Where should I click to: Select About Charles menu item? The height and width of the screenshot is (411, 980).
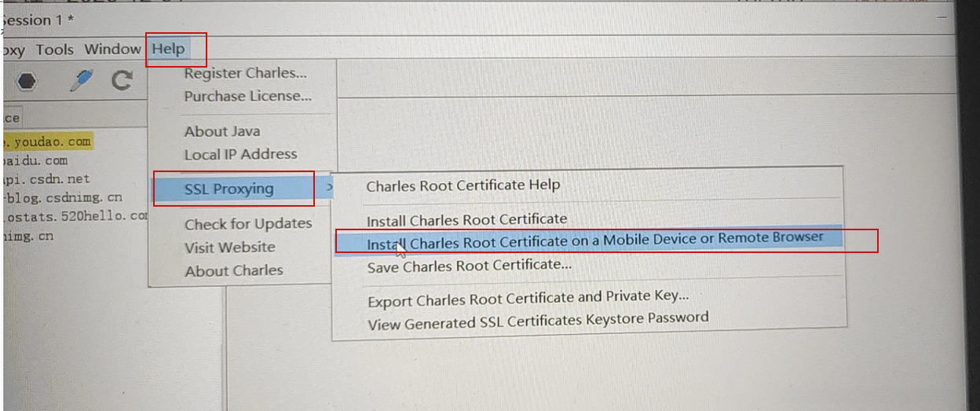[x=234, y=270]
